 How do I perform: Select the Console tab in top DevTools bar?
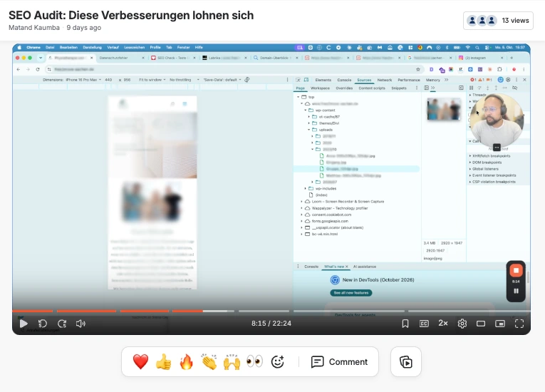tap(344, 80)
